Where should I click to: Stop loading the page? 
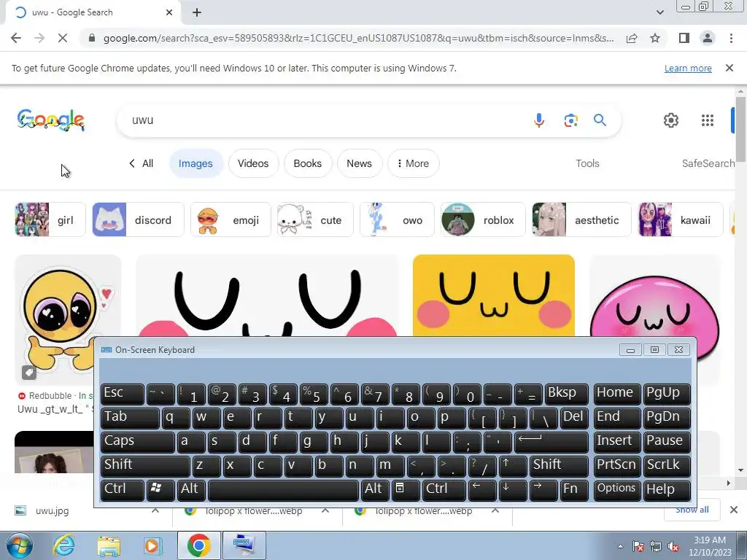(x=63, y=38)
